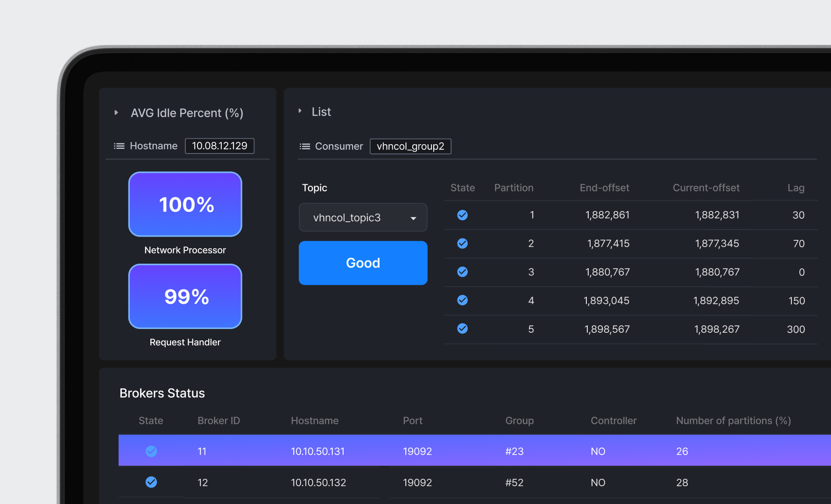
Task: Collapse the List panel arrow
Action: click(300, 111)
